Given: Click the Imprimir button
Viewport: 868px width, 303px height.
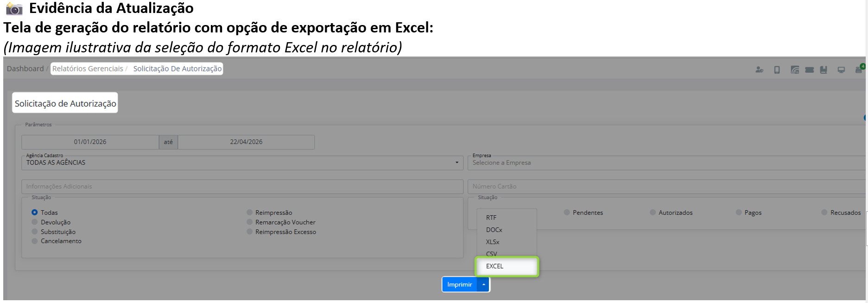Looking at the screenshot, I should click(460, 284).
